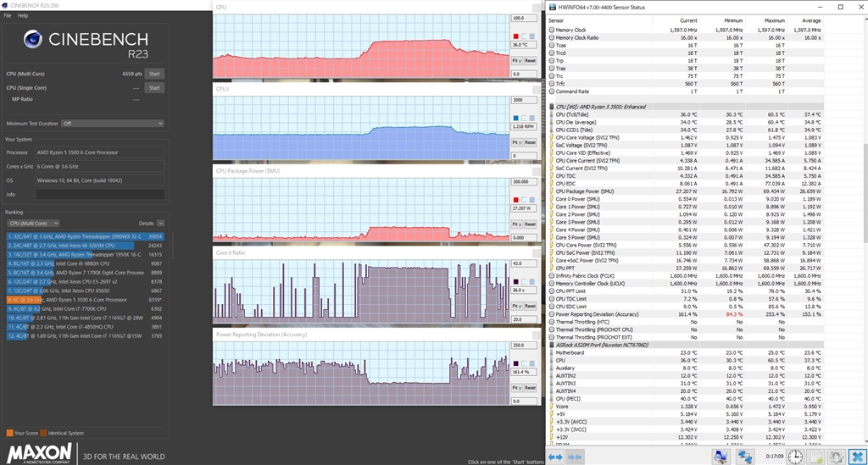The height and width of the screenshot is (465, 868).
Task: Click the Cinebench sphere logo
Action: pyautogui.click(x=33, y=39)
